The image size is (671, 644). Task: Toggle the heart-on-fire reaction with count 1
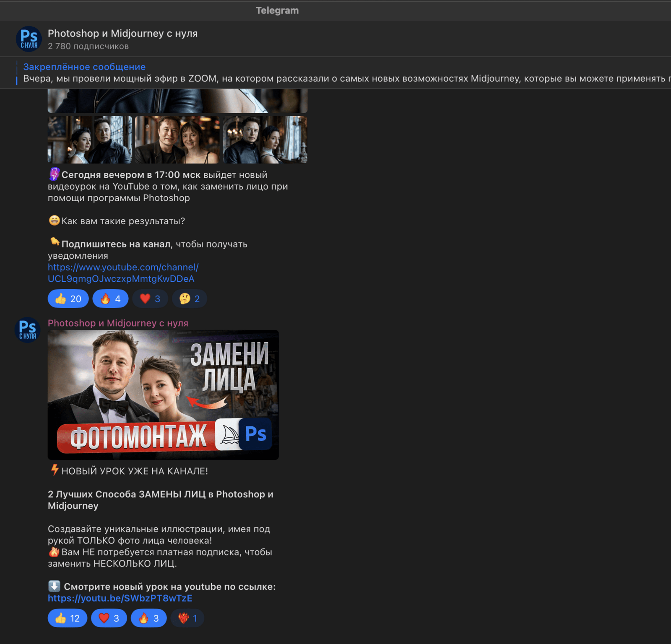tap(187, 618)
